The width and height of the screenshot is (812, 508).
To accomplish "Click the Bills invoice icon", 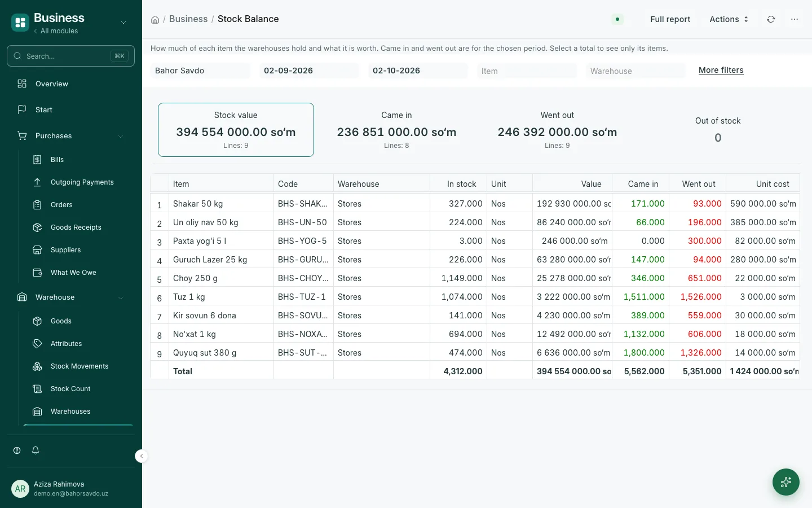I will [37, 160].
